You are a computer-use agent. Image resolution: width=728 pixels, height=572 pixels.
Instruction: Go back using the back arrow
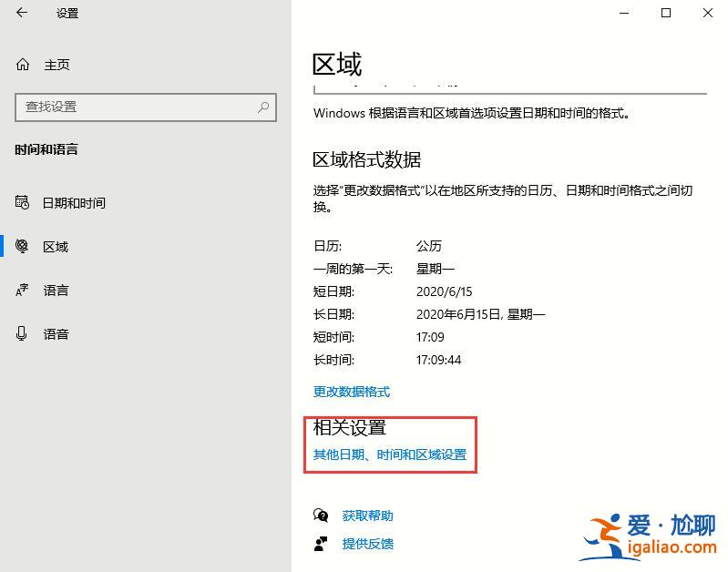pos(22,13)
